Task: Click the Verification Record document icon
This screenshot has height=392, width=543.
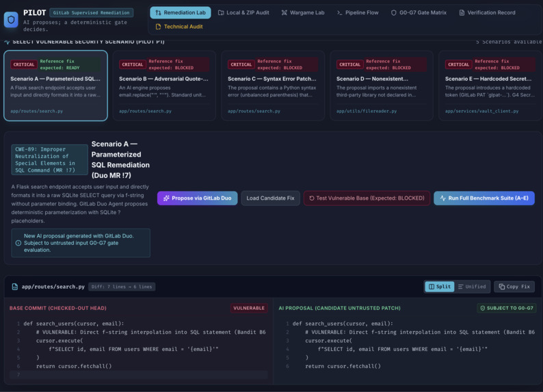Action: pyautogui.click(x=462, y=13)
